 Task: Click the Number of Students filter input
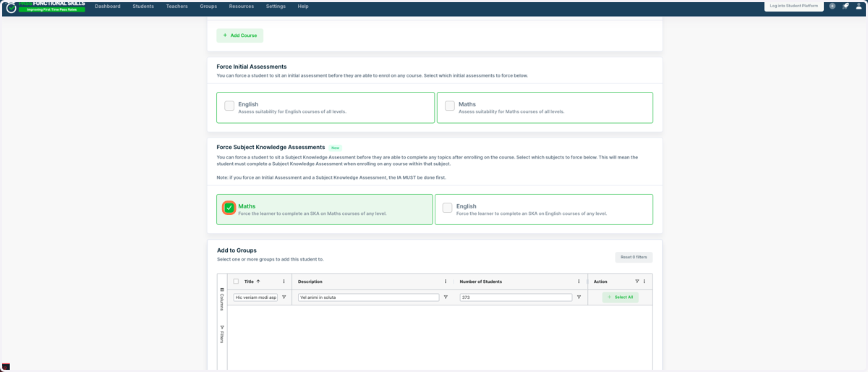pos(516,297)
